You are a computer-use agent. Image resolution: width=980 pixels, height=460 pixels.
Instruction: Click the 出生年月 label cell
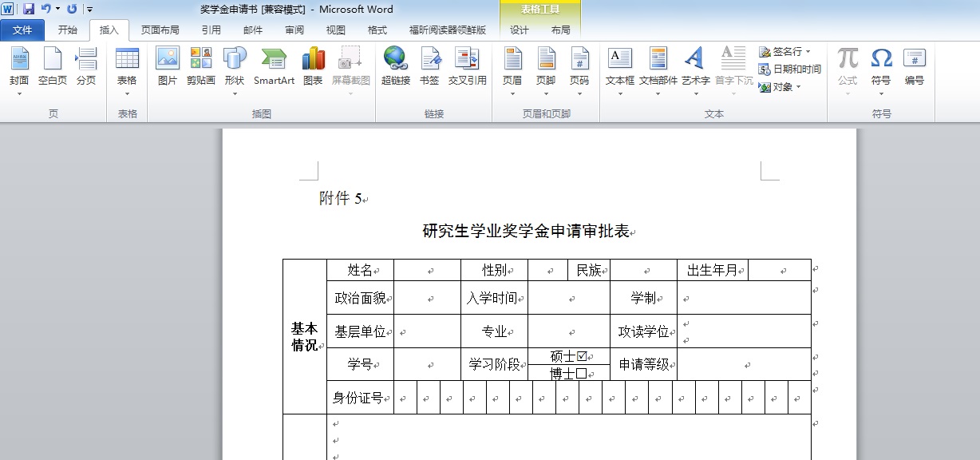[713, 270]
